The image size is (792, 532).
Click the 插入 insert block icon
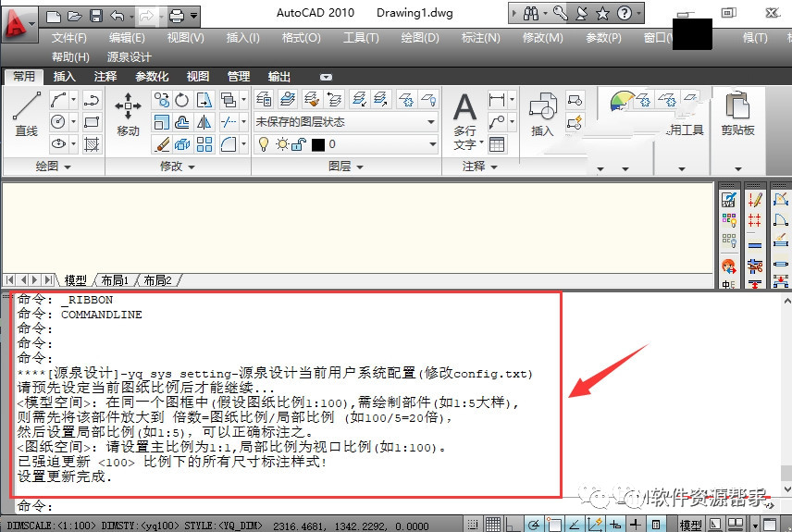[x=541, y=114]
